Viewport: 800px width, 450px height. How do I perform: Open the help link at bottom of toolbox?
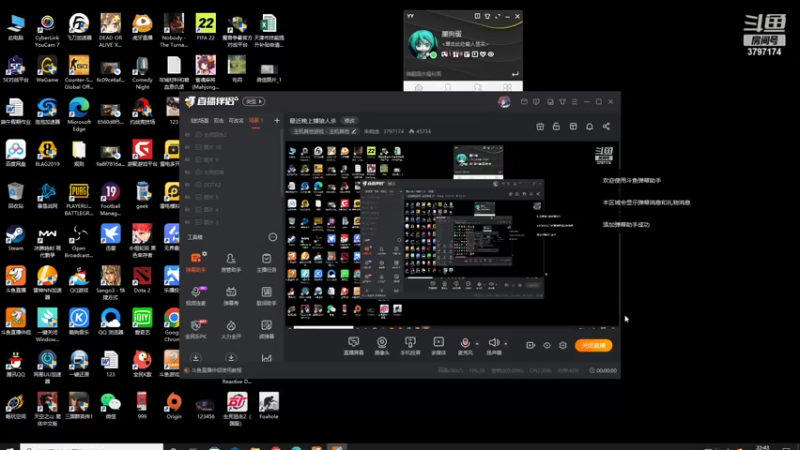point(216,370)
